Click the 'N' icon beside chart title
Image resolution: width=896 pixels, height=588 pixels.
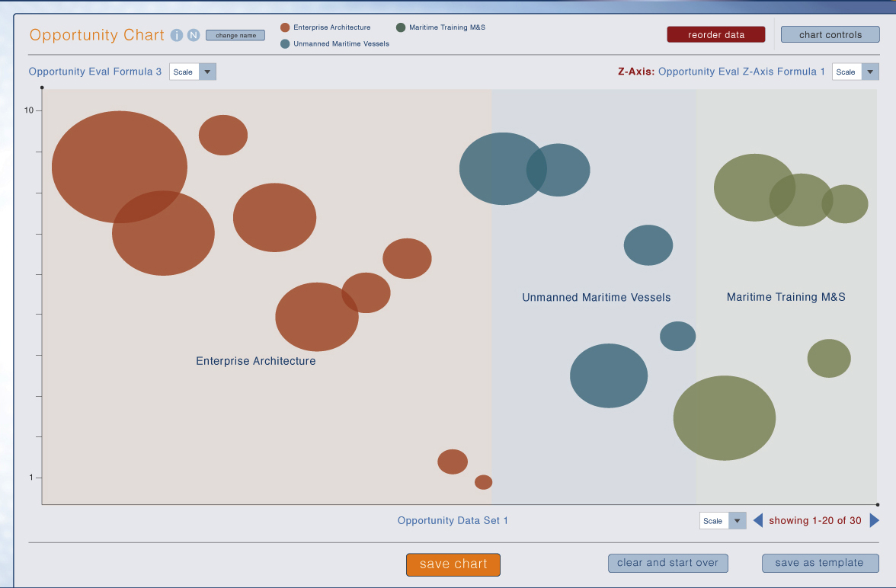(194, 35)
